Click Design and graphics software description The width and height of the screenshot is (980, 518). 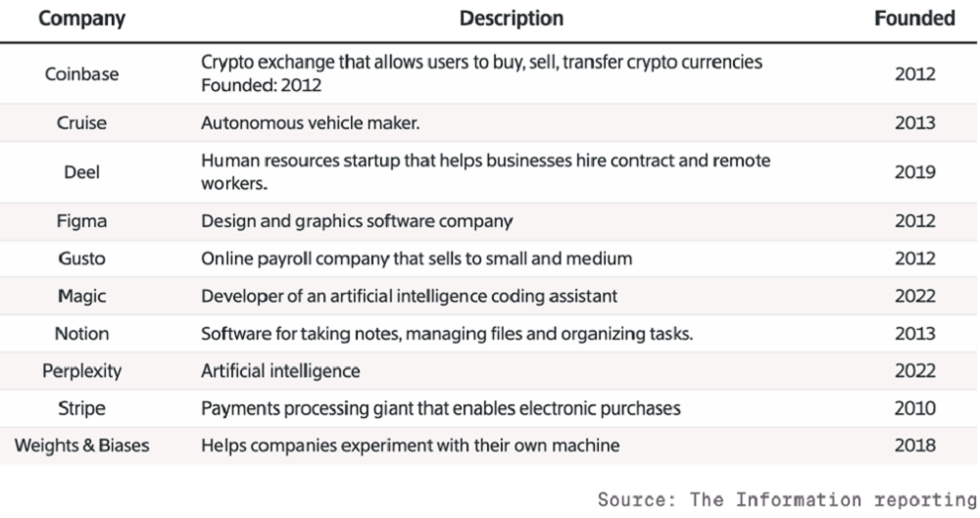pyautogui.click(x=357, y=220)
